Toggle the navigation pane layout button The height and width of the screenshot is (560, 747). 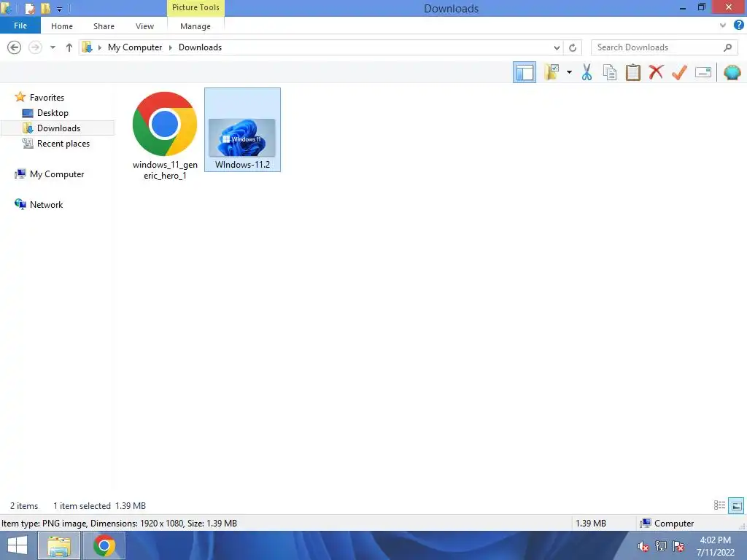point(524,72)
